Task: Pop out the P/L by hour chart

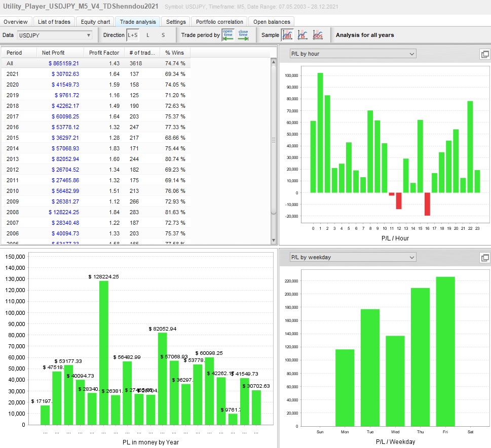Action: click(484, 54)
